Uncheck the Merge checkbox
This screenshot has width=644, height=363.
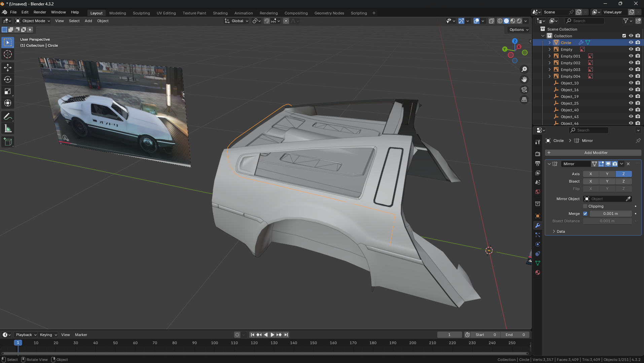(x=585, y=214)
